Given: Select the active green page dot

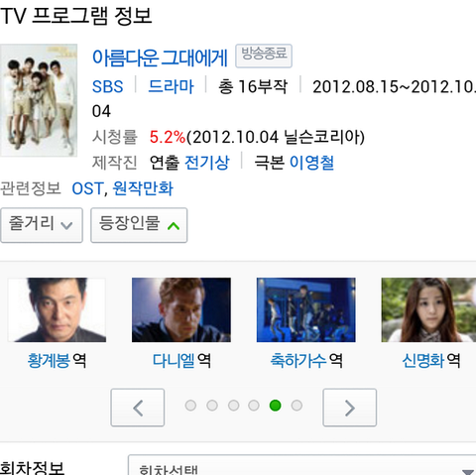Looking at the screenshot, I should click(x=275, y=406).
